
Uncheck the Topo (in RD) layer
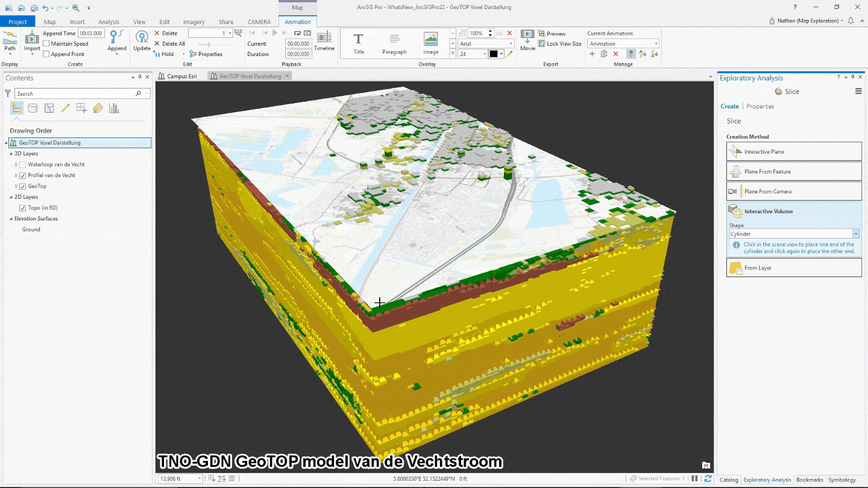click(23, 208)
